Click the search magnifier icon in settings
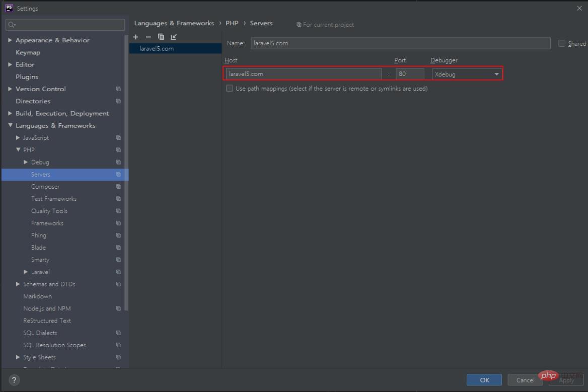The image size is (588, 392). click(x=11, y=25)
